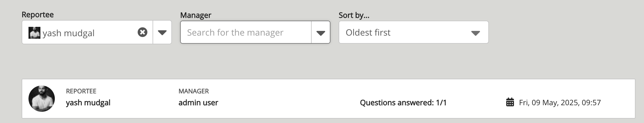Open the round profile photo in the result row
The width and height of the screenshot is (644, 123).
pyautogui.click(x=42, y=99)
